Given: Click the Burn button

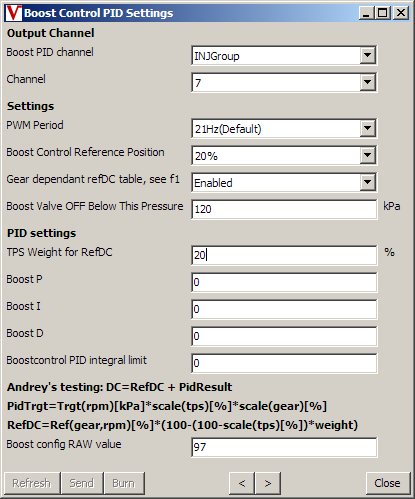Looking at the screenshot, I should (x=124, y=483).
